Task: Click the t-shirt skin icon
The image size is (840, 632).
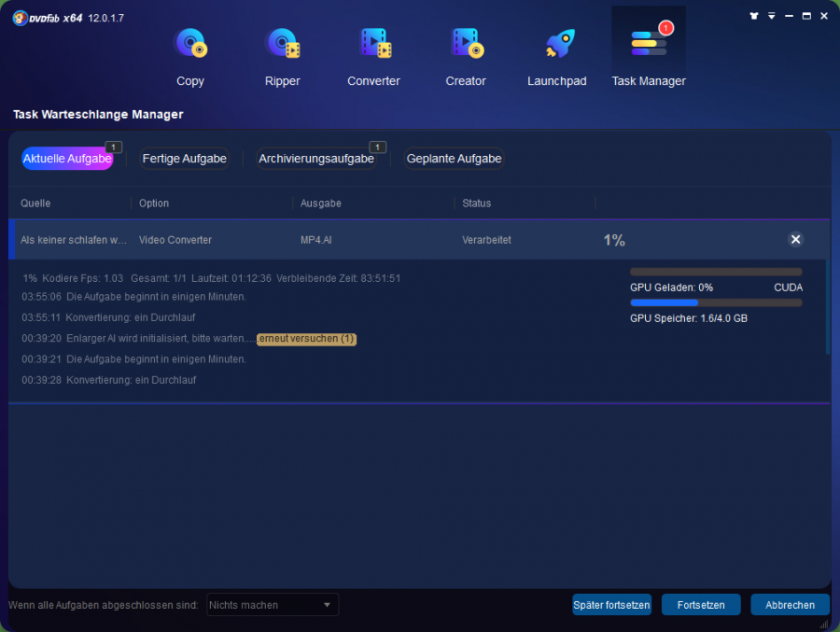Action: coord(754,16)
